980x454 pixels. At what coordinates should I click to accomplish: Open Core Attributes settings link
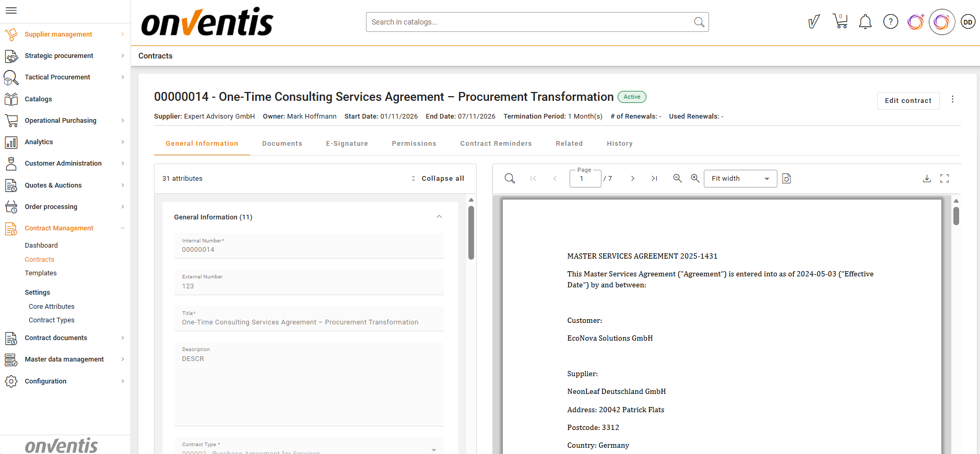(52, 307)
